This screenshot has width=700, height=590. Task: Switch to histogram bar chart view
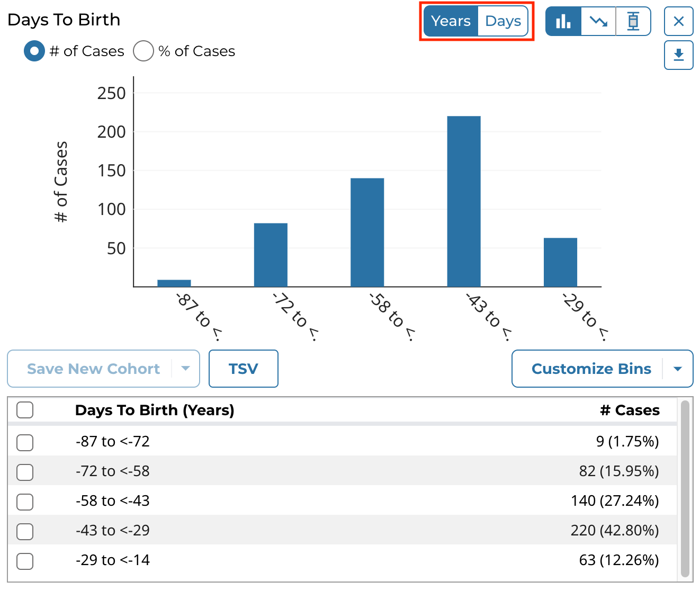point(563,22)
